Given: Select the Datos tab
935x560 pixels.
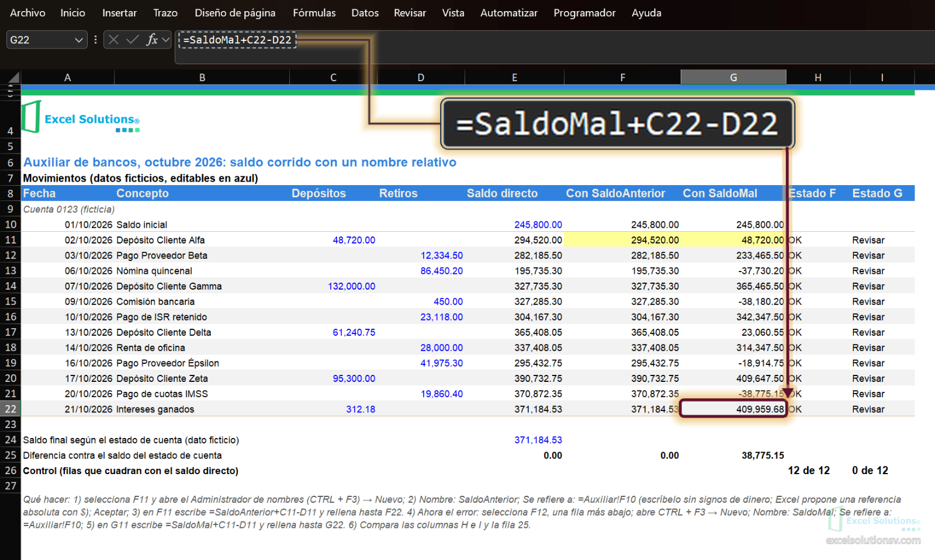Looking at the screenshot, I should pos(365,13).
